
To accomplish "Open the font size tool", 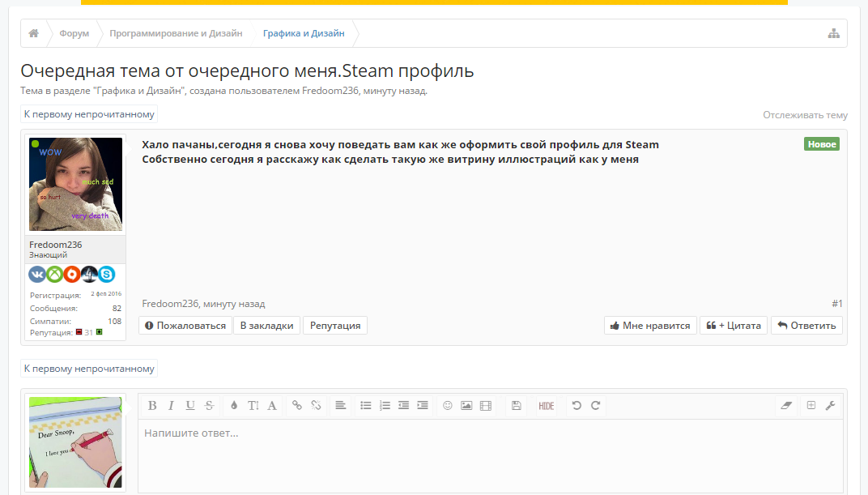I will pos(253,406).
